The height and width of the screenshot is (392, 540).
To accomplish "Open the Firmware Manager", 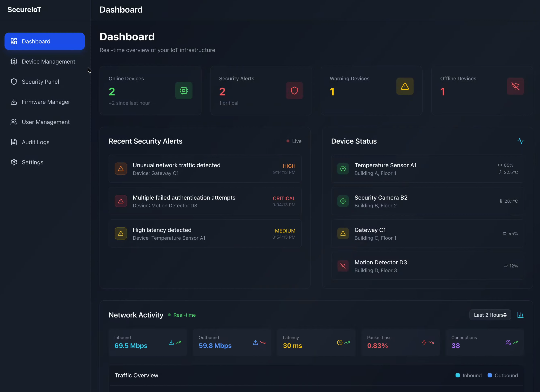I will [x=44, y=102].
